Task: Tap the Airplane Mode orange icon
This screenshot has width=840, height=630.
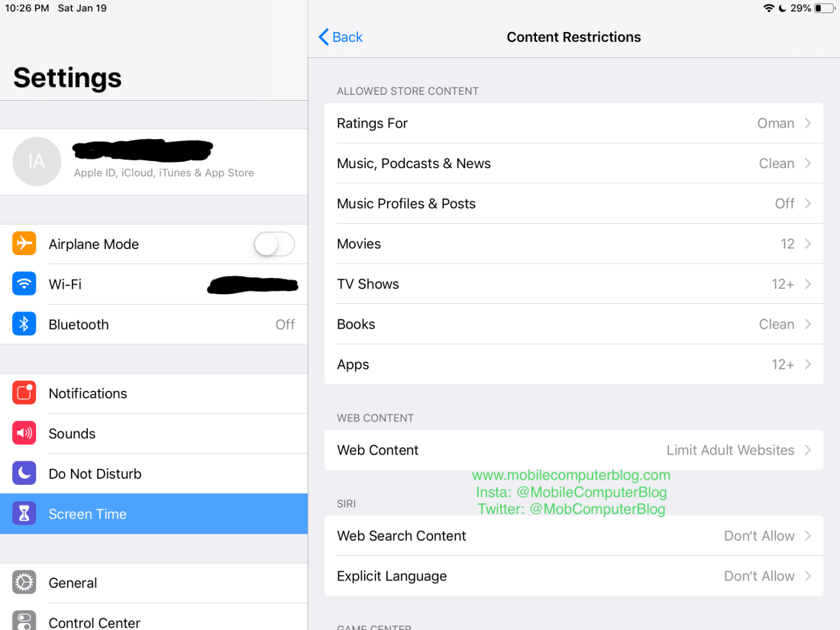Action: tap(24, 244)
